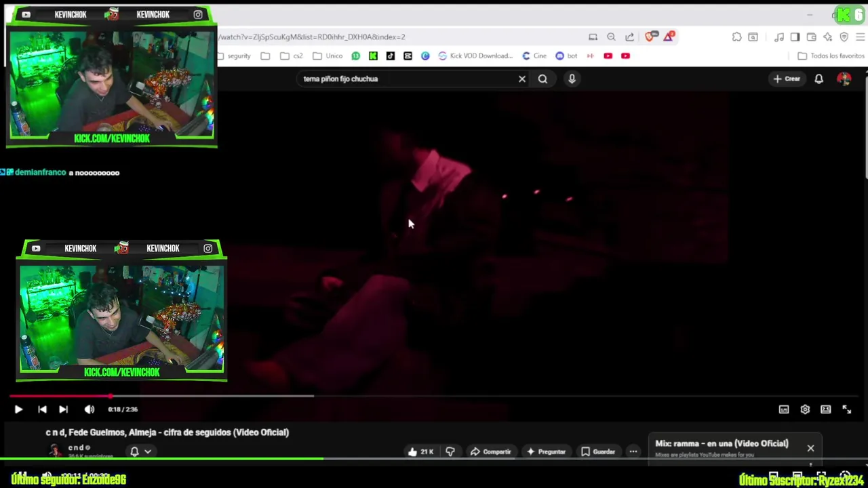Click the browser zoom magnifier icon

pos(611,37)
